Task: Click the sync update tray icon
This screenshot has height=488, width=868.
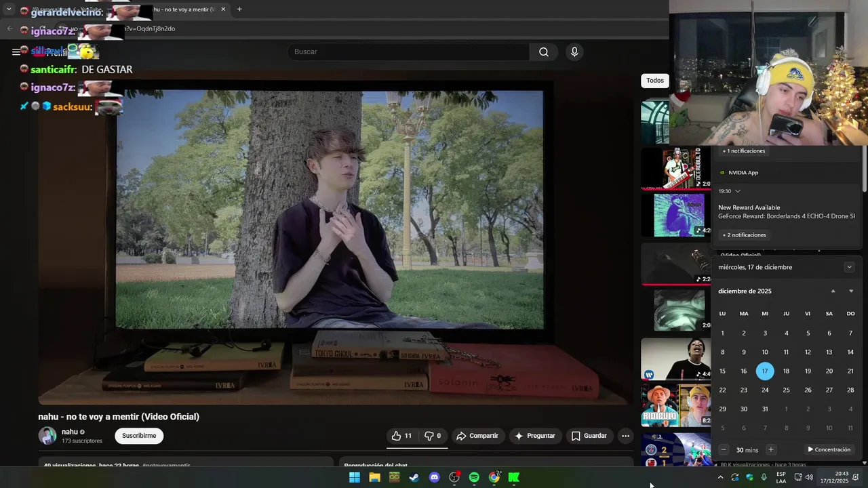Action: [x=735, y=477]
